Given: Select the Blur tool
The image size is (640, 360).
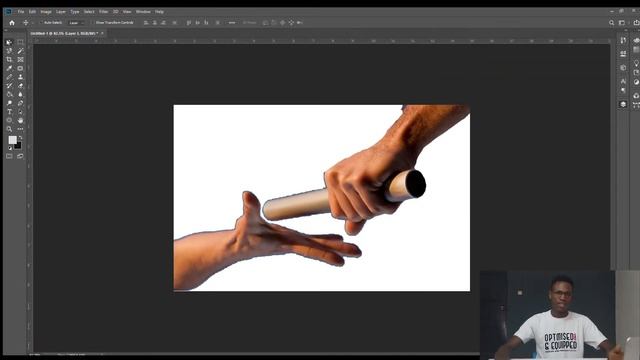Looking at the screenshot, I should point(20,94).
